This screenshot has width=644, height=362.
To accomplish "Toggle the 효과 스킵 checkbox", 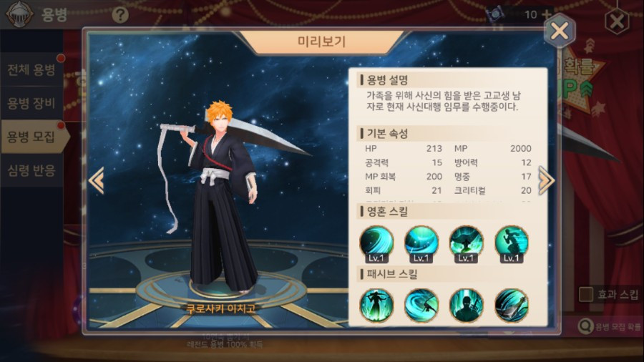I will pyautogui.click(x=585, y=294).
